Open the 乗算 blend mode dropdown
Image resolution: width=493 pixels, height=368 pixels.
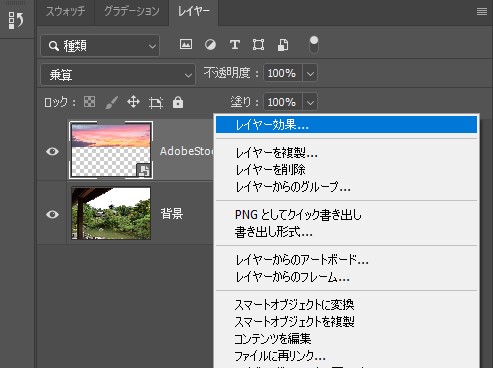point(118,75)
